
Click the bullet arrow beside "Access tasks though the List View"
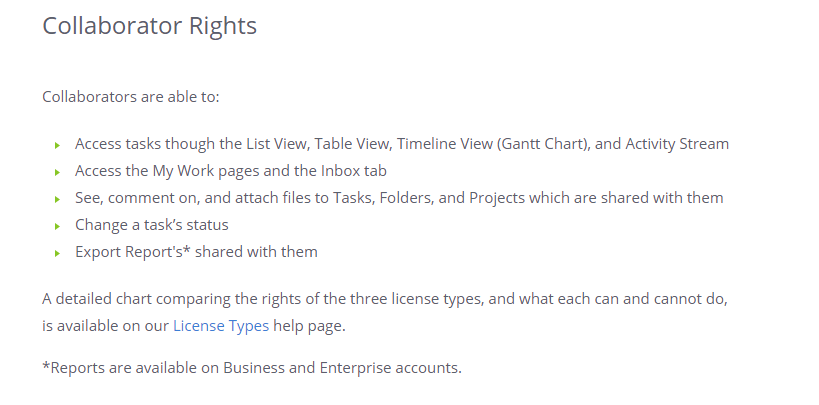[58, 145]
